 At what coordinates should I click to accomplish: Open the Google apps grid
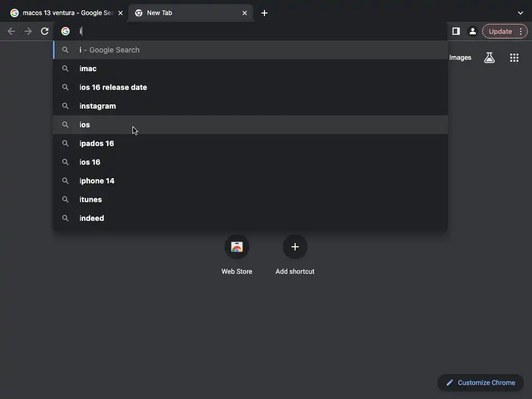pyautogui.click(x=514, y=58)
